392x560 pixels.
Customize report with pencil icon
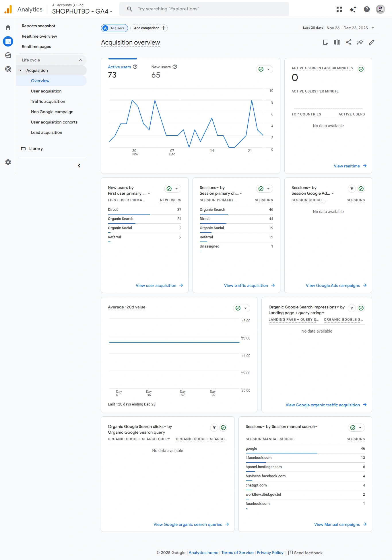click(x=372, y=42)
